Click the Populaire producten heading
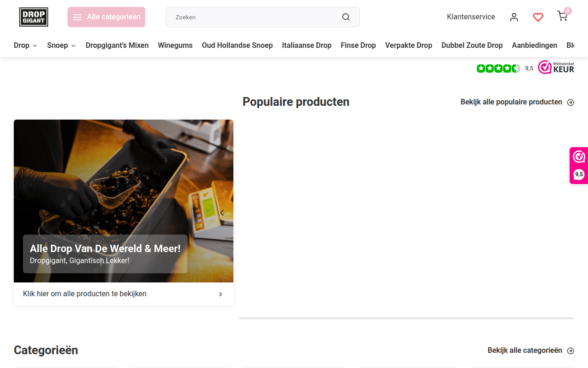The width and height of the screenshot is (588, 368). point(296,102)
